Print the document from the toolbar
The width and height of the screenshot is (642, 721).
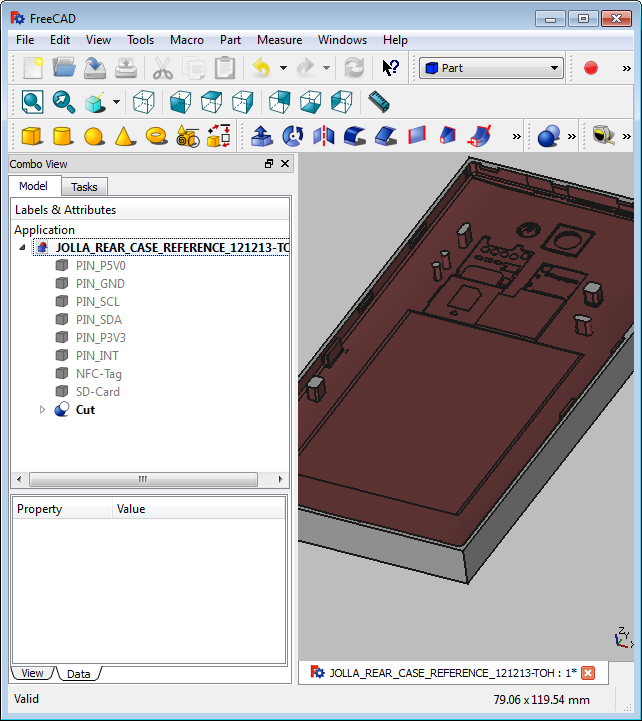(x=126, y=68)
